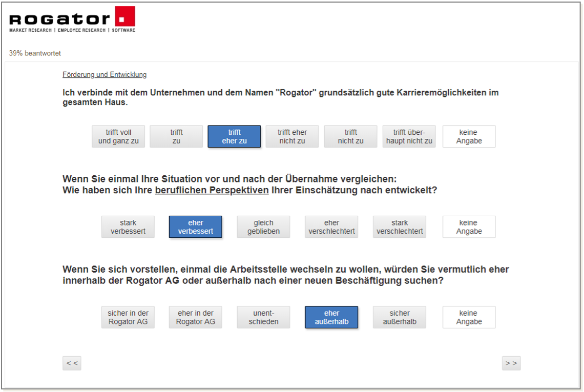Screen dimensions: 584x392
Task: Select 'keine Angabe' for career opportunities question
Action: coord(469,137)
